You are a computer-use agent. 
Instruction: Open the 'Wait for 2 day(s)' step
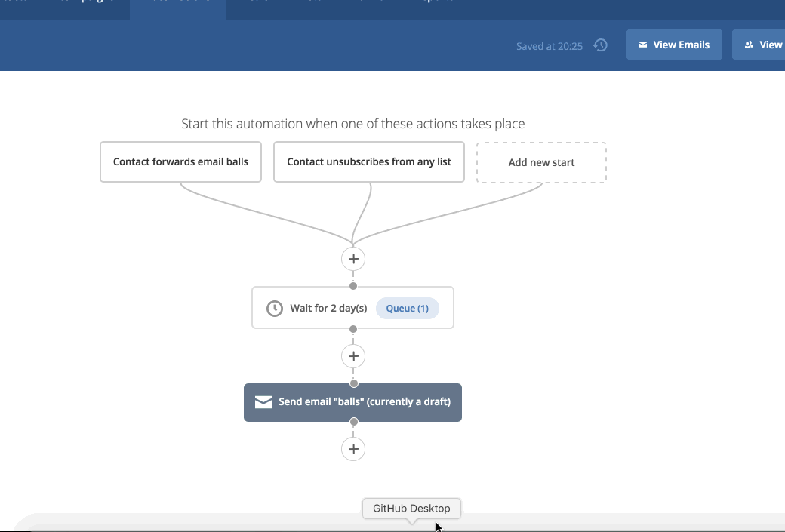(x=328, y=308)
